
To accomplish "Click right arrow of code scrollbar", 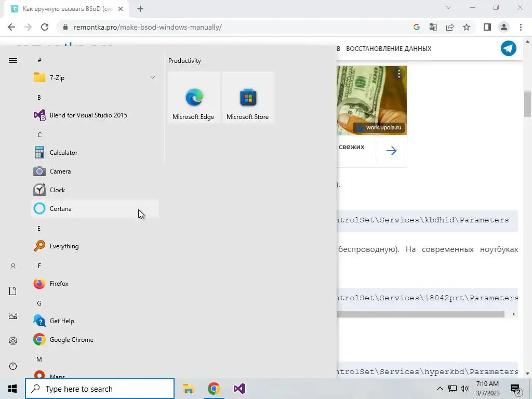I will click(513, 314).
